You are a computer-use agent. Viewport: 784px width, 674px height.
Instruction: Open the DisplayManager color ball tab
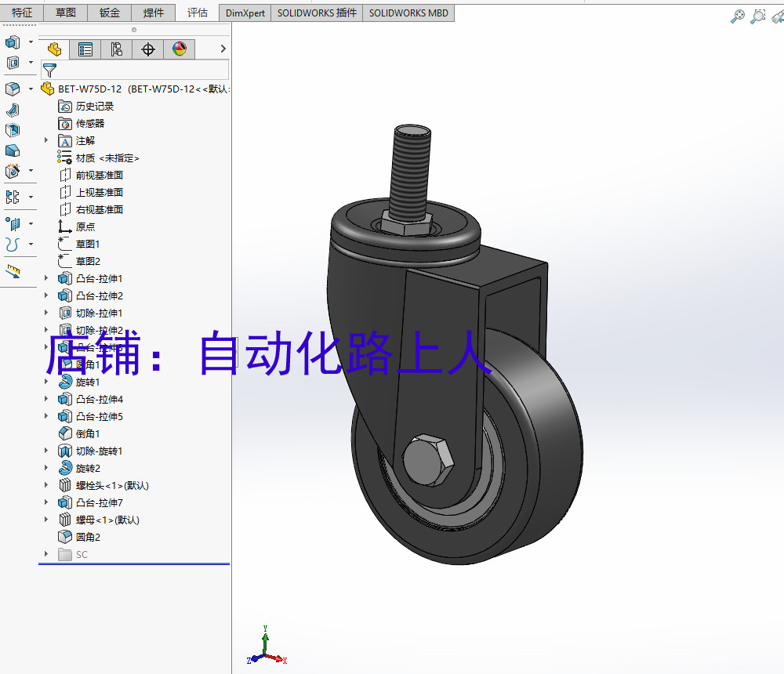pos(180,49)
